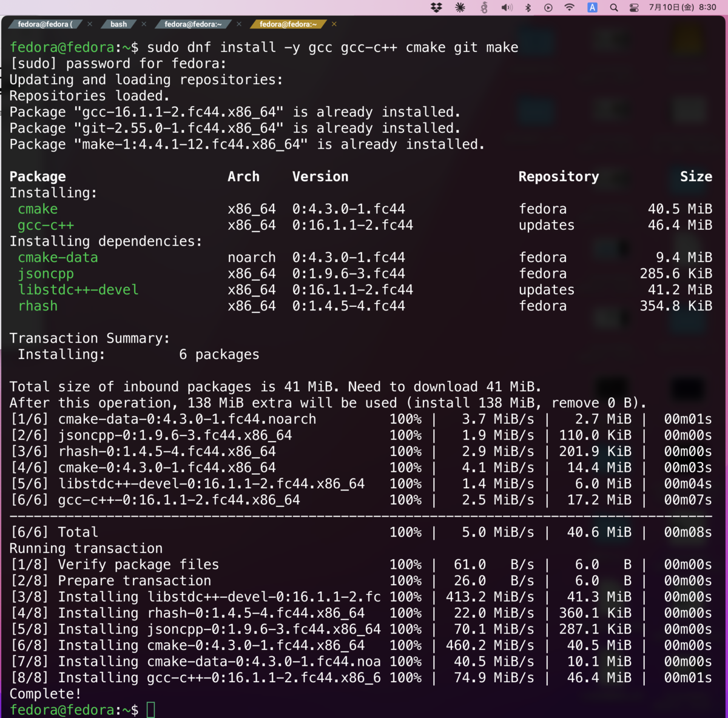Image resolution: width=728 pixels, height=718 pixels.
Task: Switch to the grey 'fedora@fedora:~' tab
Action: (x=193, y=24)
